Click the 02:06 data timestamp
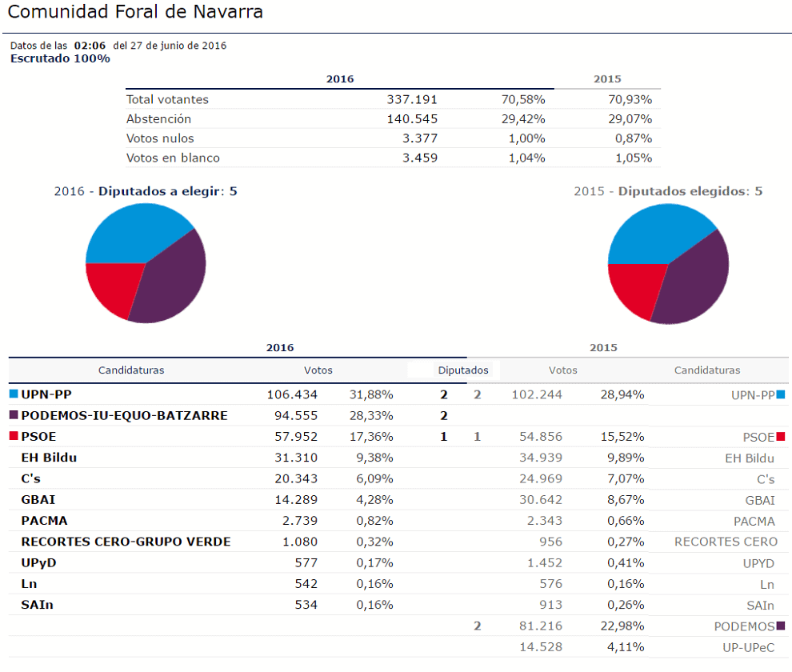This screenshot has width=792, height=672. pos(90,46)
